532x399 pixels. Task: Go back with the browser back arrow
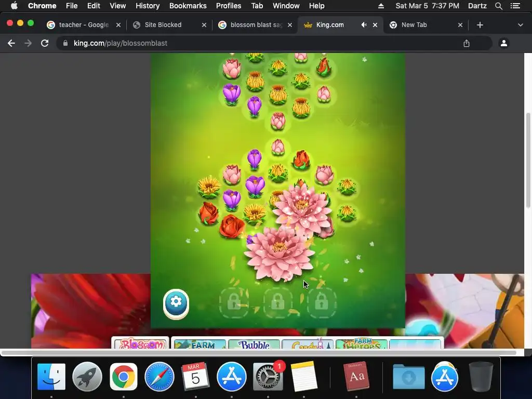11,43
